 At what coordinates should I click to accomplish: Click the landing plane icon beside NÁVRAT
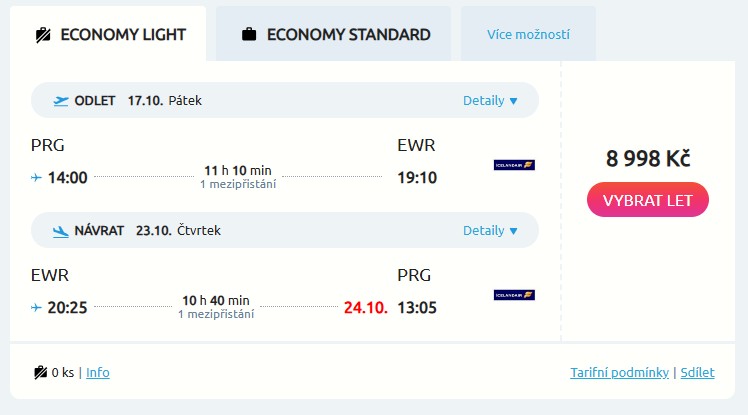coord(61,231)
